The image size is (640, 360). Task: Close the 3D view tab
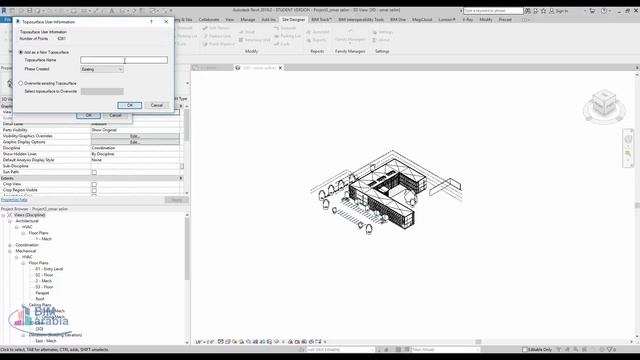(x=280, y=68)
